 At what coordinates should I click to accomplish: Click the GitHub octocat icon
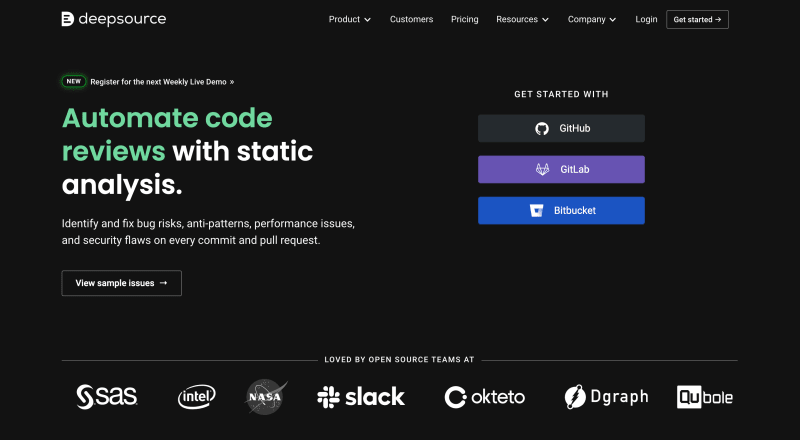click(542, 128)
